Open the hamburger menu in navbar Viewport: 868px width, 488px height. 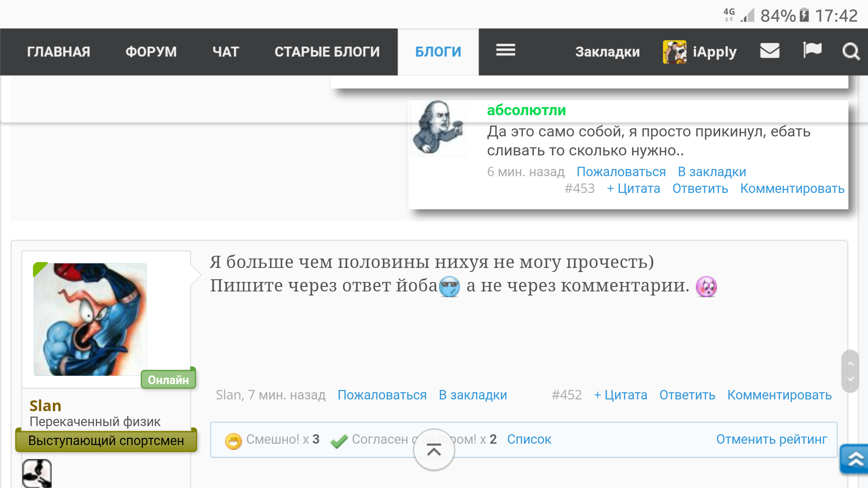(x=505, y=50)
